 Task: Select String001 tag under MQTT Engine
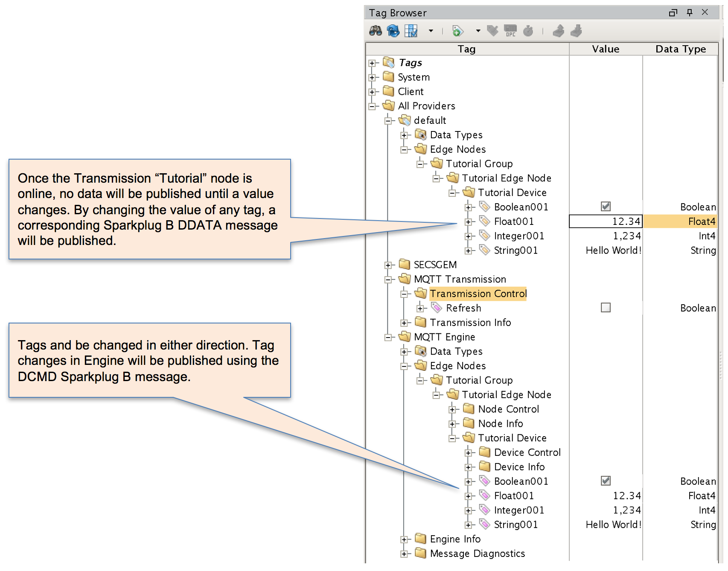click(x=515, y=525)
